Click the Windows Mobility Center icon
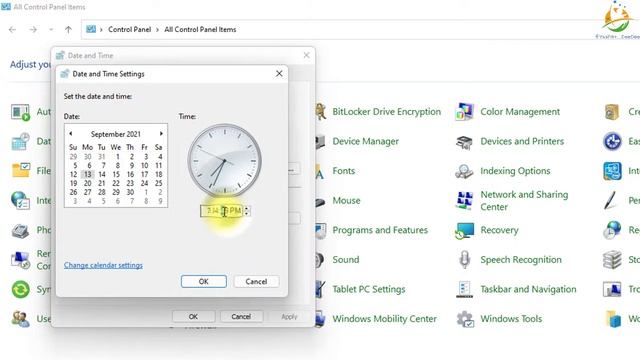The image size is (640, 360). tap(320, 319)
